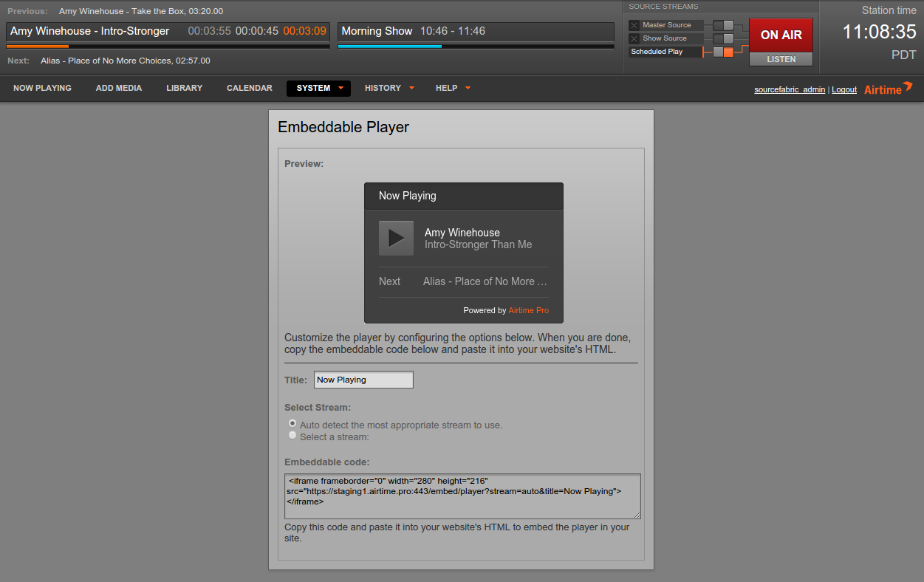Open the SYSTEM dropdown menu
The image size is (924, 582).
coord(318,88)
